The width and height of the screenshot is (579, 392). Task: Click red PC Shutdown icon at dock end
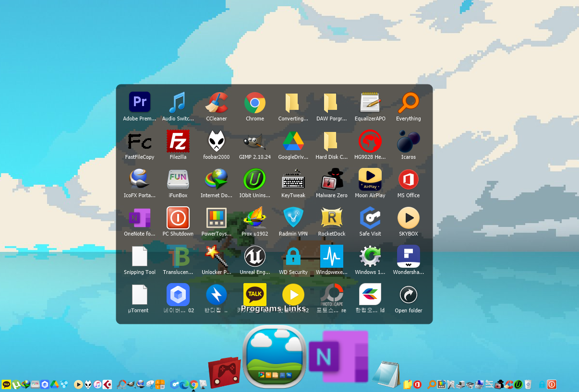pos(552,384)
